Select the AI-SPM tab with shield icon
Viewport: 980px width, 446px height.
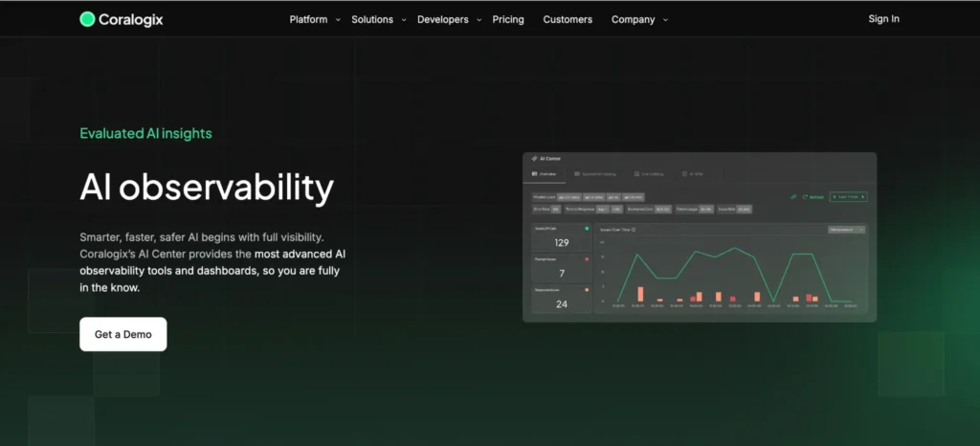pos(693,174)
